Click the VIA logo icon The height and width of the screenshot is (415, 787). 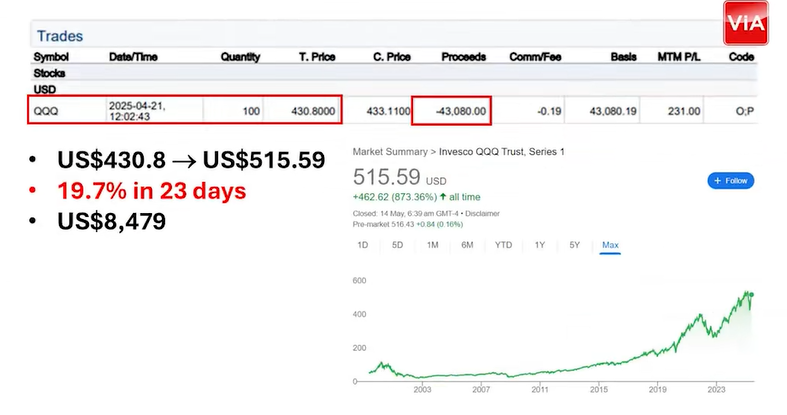[x=746, y=23]
